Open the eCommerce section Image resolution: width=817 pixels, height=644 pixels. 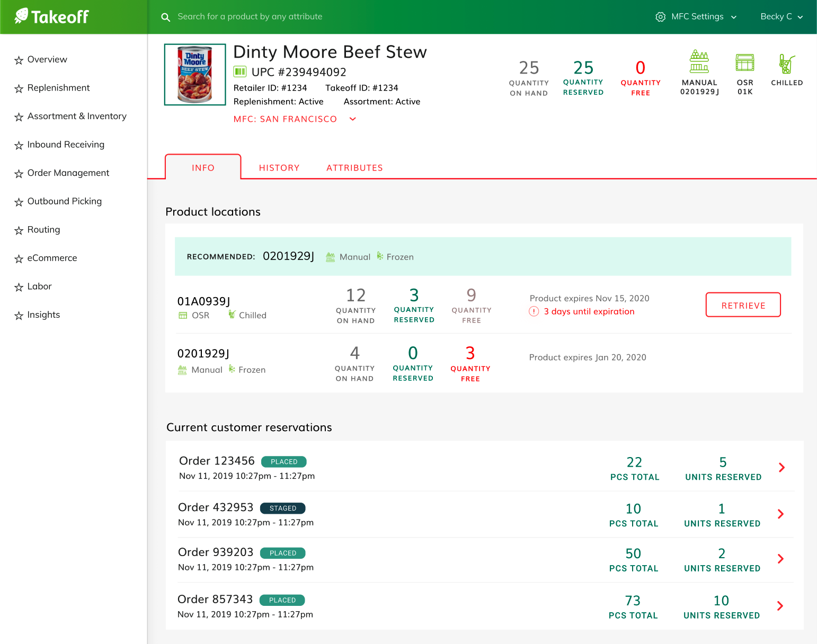click(x=52, y=258)
